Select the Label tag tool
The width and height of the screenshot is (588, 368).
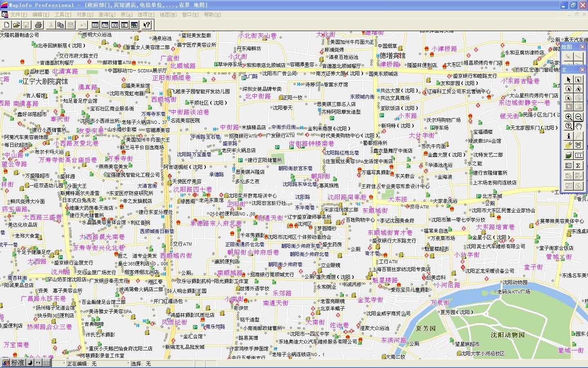click(568, 145)
